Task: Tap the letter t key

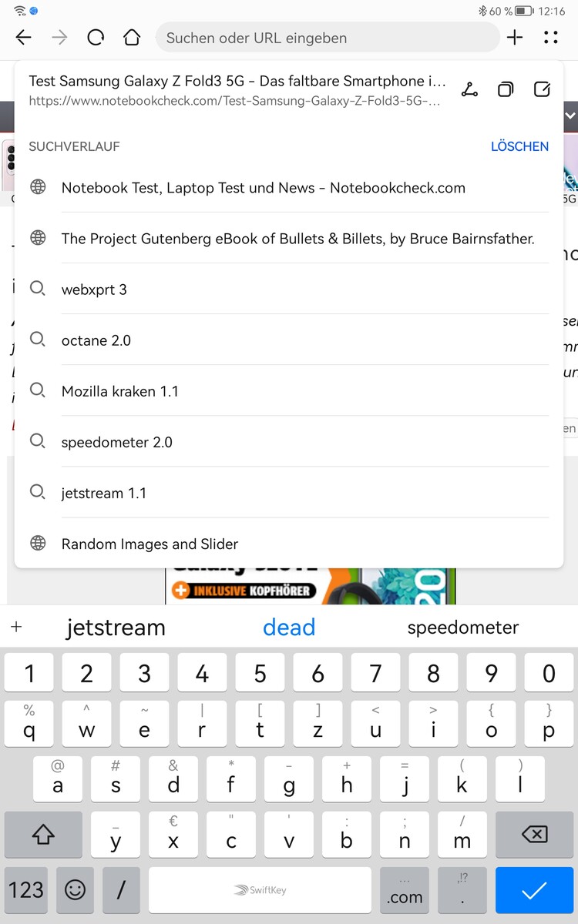Action: click(x=260, y=724)
